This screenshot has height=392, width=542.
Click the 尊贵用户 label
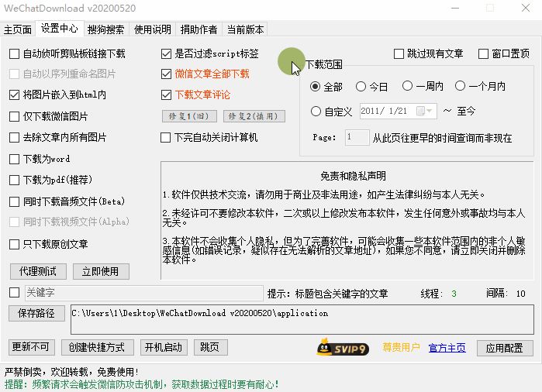(401, 347)
